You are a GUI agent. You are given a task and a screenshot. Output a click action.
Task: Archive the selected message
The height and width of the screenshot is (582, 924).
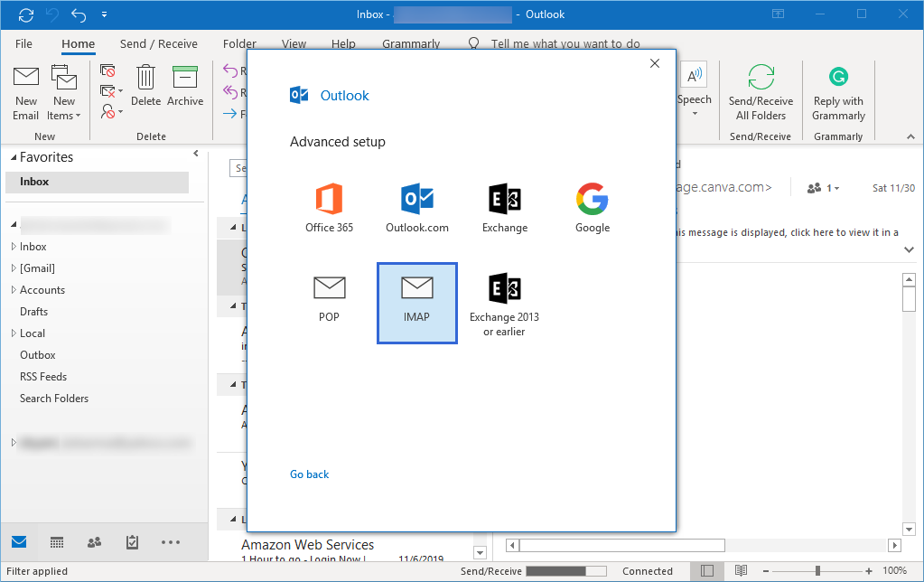[x=185, y=87]
